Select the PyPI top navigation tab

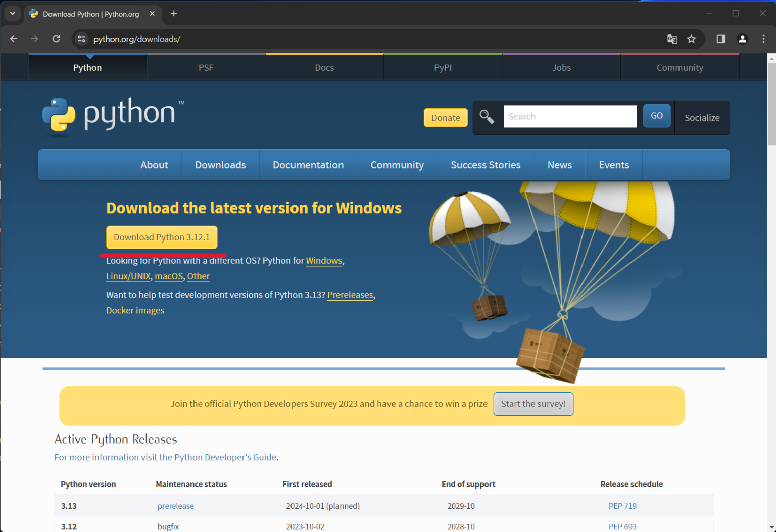point(443,67)
